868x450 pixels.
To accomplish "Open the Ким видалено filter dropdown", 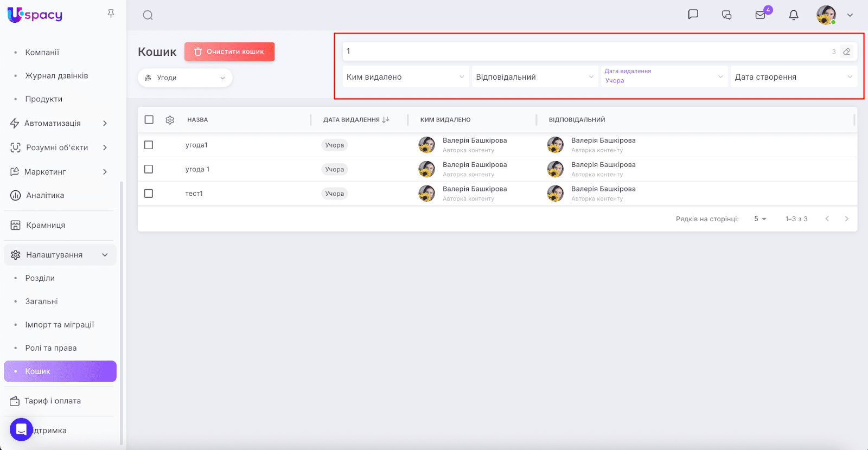I will coord(405,77).
